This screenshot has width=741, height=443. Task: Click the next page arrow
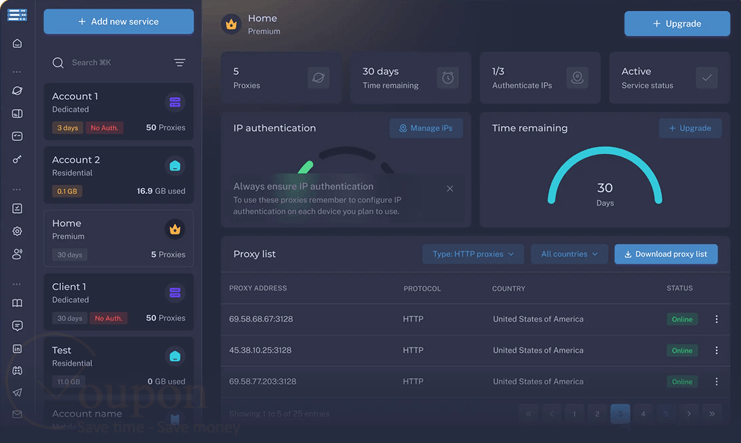coord(689,414)
